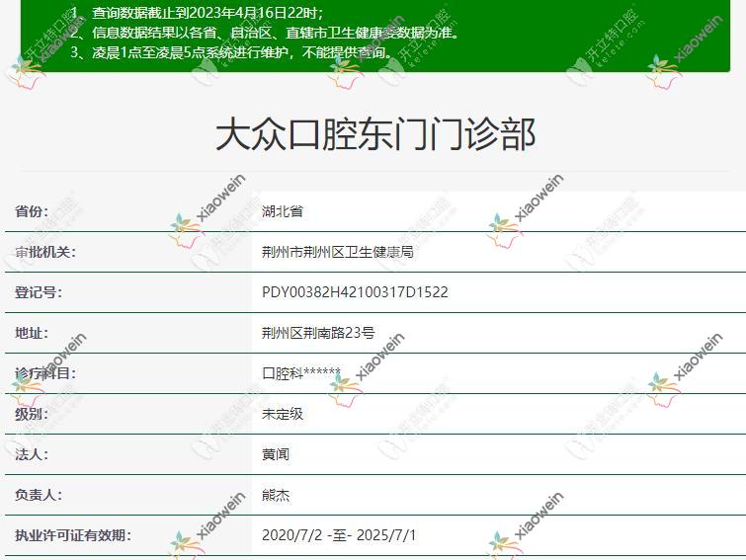This screenshot has width=746, height=560.
Task: Select the 口腔科****** value
Action: [x=301, y=373]
